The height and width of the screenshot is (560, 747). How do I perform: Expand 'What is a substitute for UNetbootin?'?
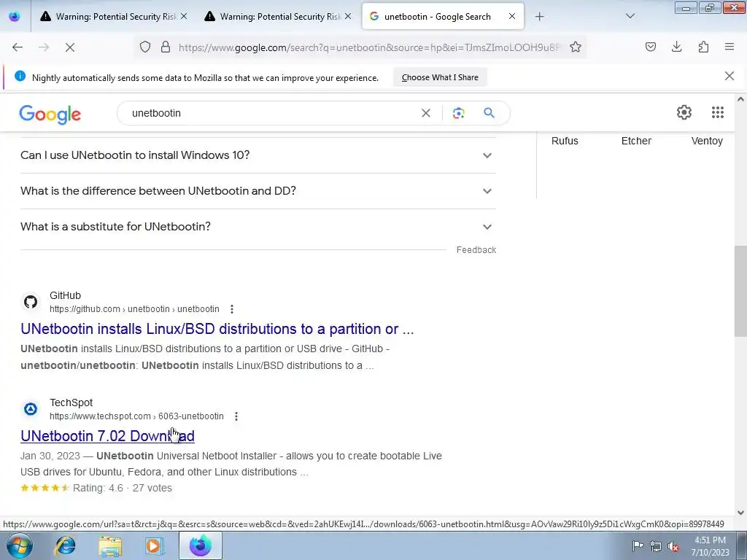click(x=258, y=227)
